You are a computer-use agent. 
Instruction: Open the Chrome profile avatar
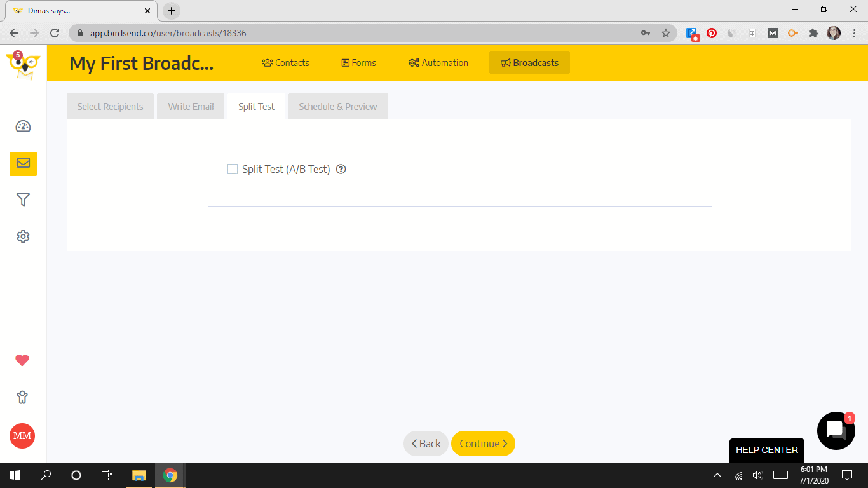834,33
